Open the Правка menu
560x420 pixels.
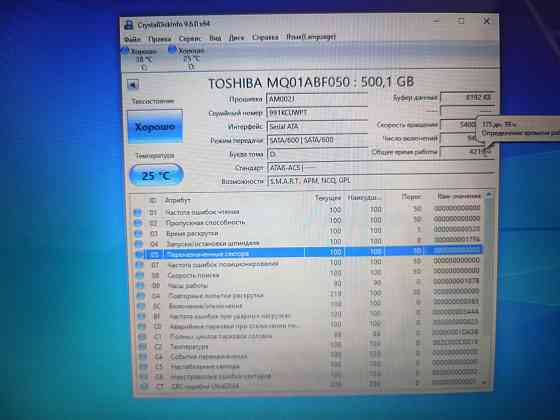click(x=160, y=39)
